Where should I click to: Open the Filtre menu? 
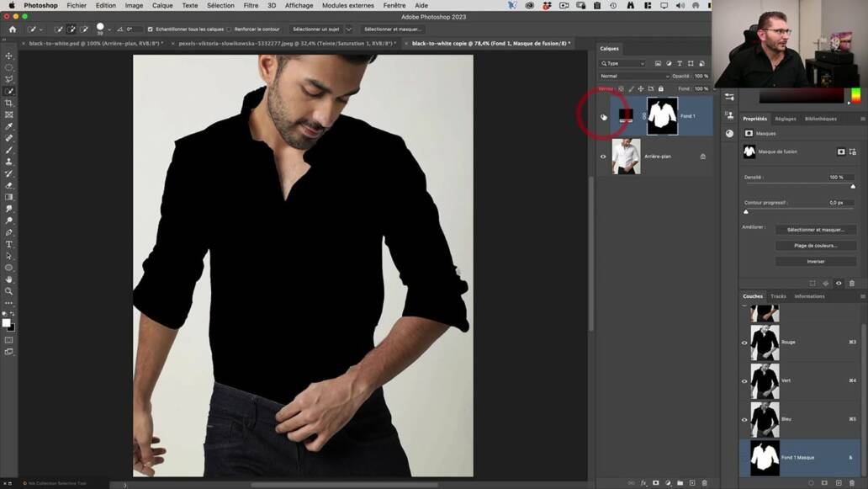(x=251, y=5)
